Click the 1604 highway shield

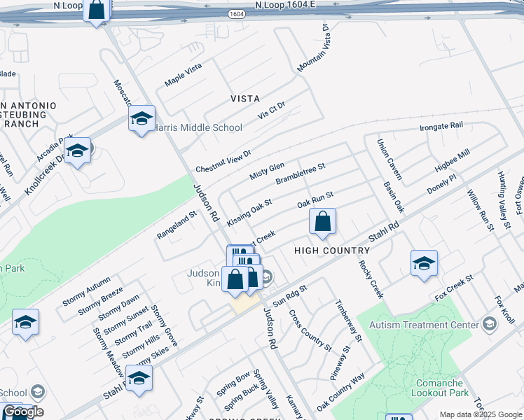point(237,14)
